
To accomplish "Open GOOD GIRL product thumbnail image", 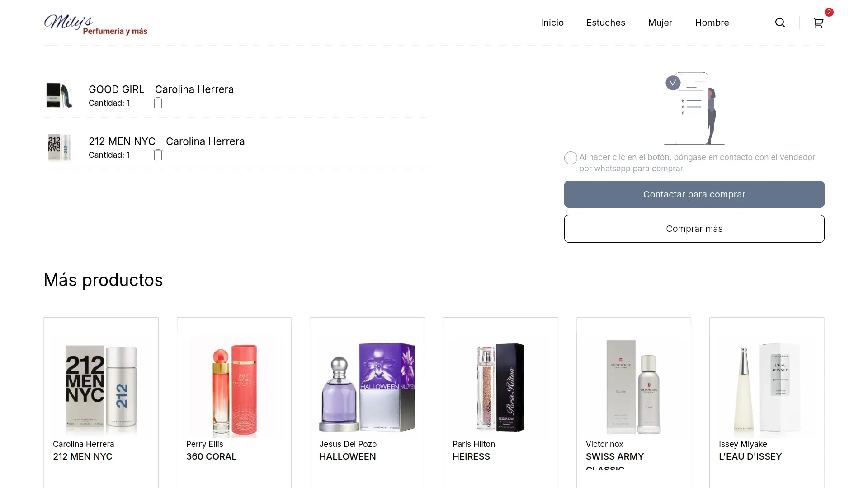I will pos(59,95).
